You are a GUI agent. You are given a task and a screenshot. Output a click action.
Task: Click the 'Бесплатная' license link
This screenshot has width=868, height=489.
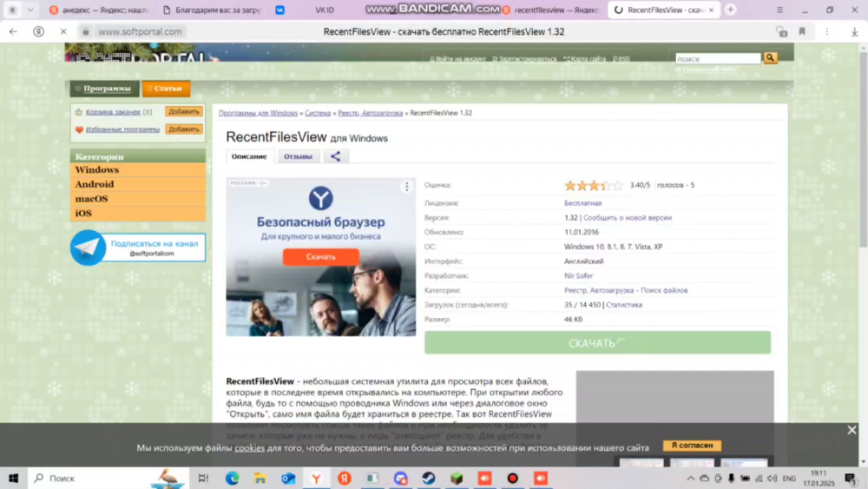pos(583,203)
